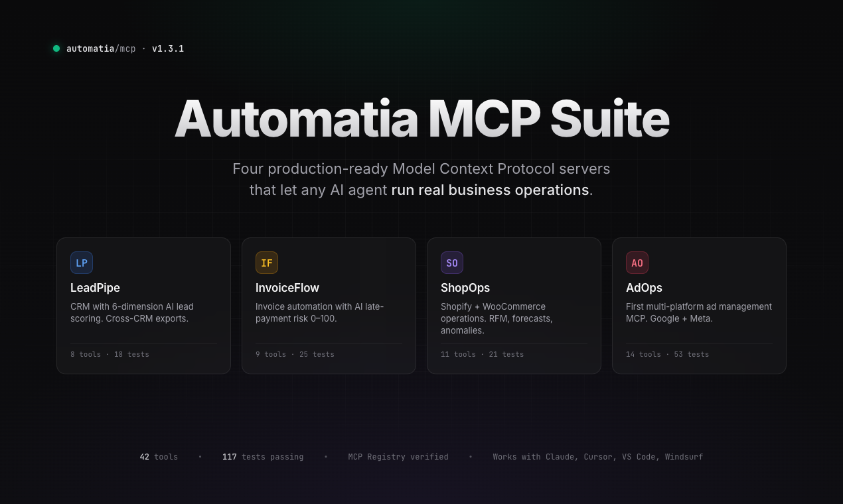Screen dimensions: 843x504
Task: Click the SO ShopOps badge icon
Action: pyautogui.click(x=452, y=263)
